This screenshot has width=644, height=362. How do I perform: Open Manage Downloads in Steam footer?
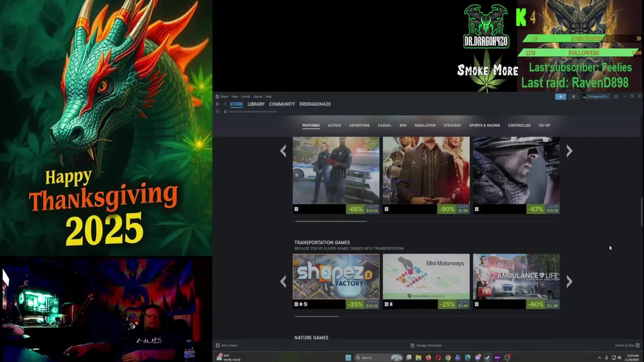(x=426, y=345)
